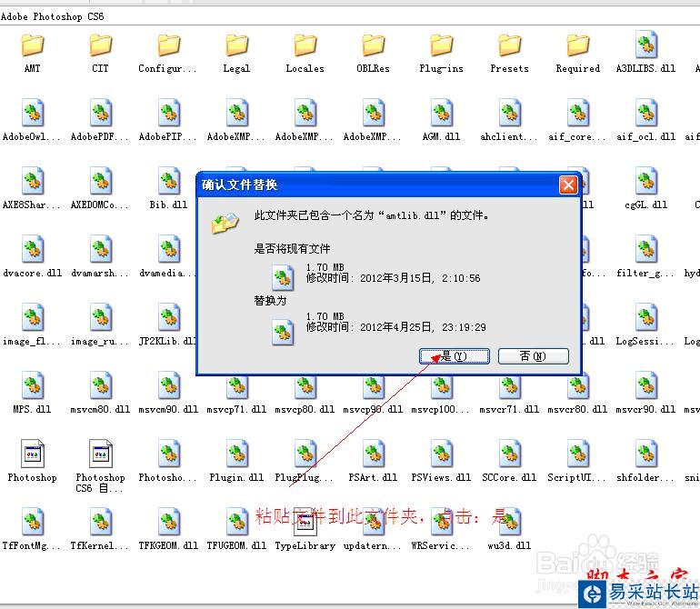Select the PSViews.dll file icon
This screenshot has height=609, width=700.
442,454
